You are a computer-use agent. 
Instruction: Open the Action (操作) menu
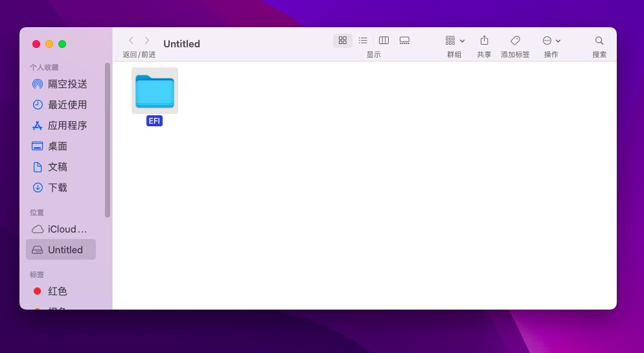point(551,40)
